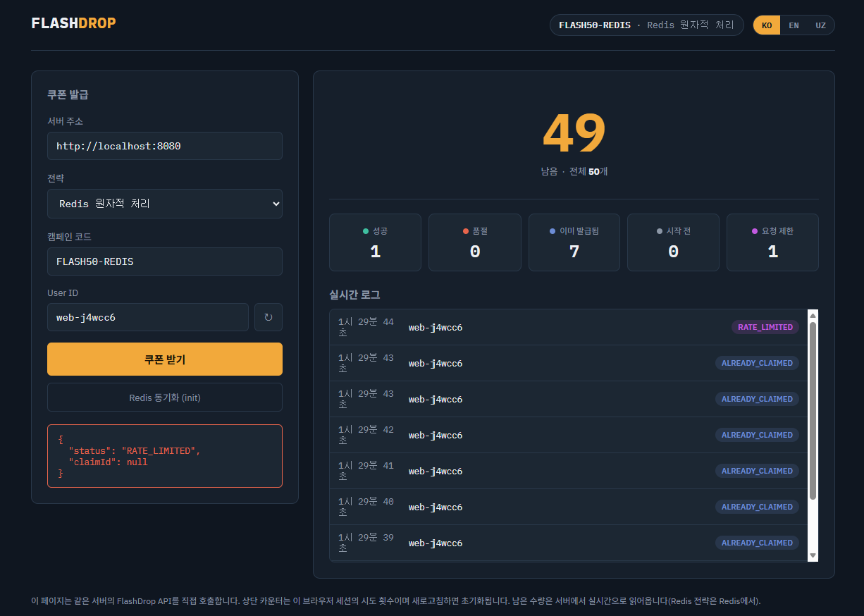Click the RATE_LIMITED badge in the log
Viewport: 864px width, 616px height.
pos(765,327)
